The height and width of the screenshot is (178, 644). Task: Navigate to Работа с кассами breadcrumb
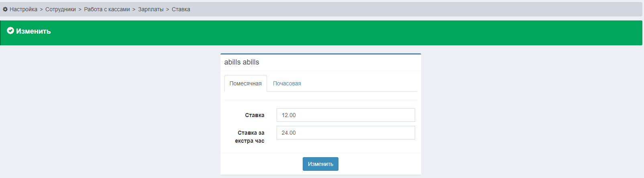point(107,9)
